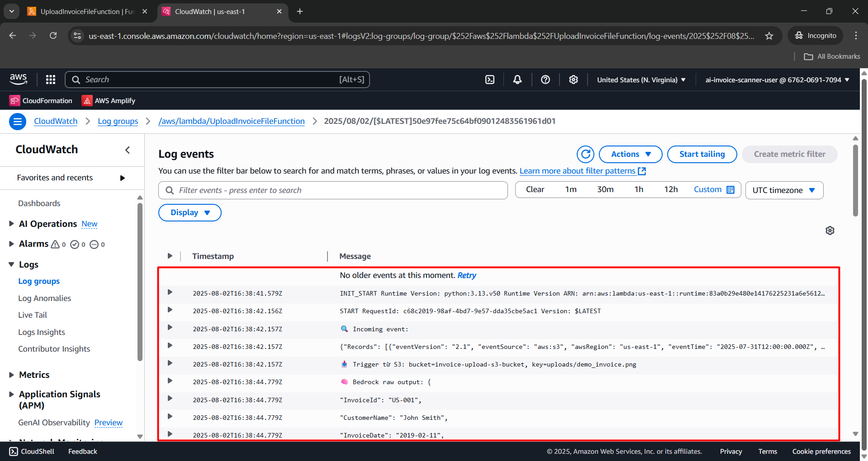The image size is (868, 461).
Task: Switch to the UploadInvoiceFileFunction browser tab
Action: click(x=81, y=12)
